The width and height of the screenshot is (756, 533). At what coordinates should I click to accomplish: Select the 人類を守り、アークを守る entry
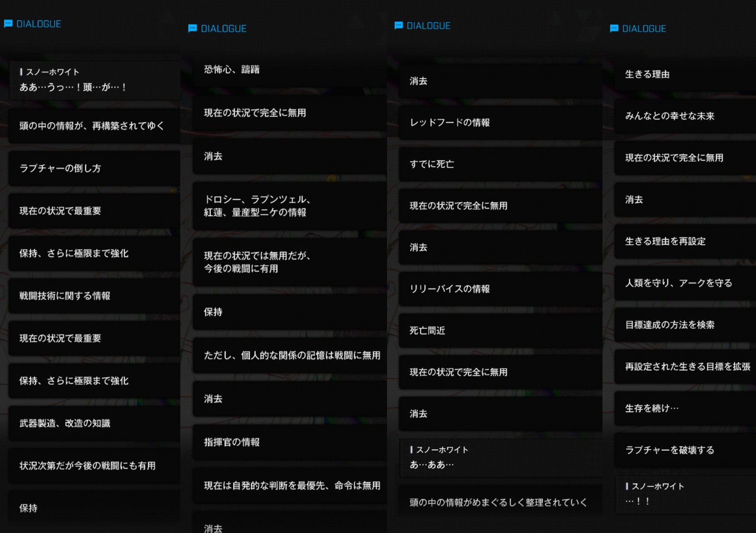(x=685, y=283)
